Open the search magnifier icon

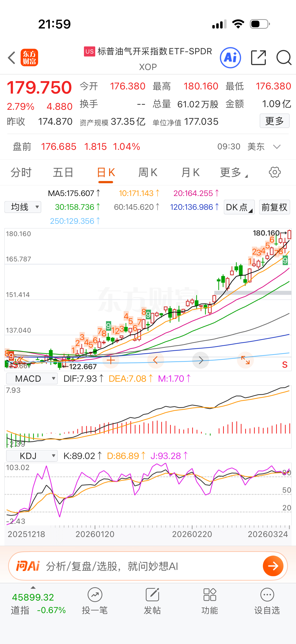pos(284,58)
